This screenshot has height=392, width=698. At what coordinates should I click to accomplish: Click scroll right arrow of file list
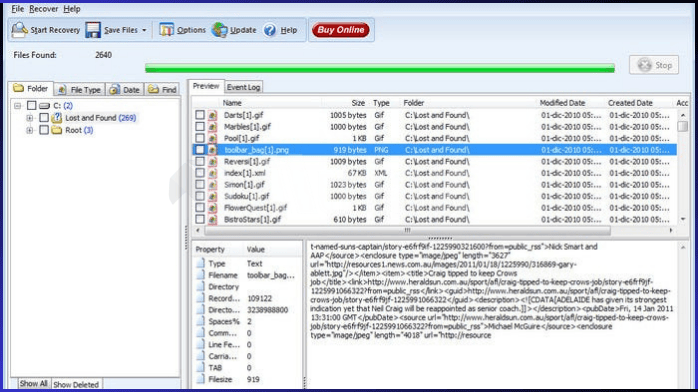click(671, 230)
